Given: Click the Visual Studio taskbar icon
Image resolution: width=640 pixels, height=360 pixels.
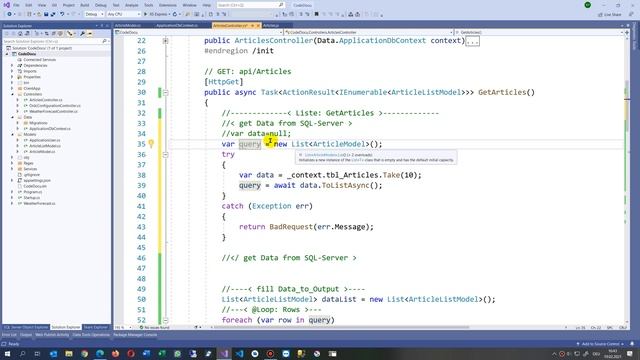Looking at the screenshot, I should click(224, 353).
